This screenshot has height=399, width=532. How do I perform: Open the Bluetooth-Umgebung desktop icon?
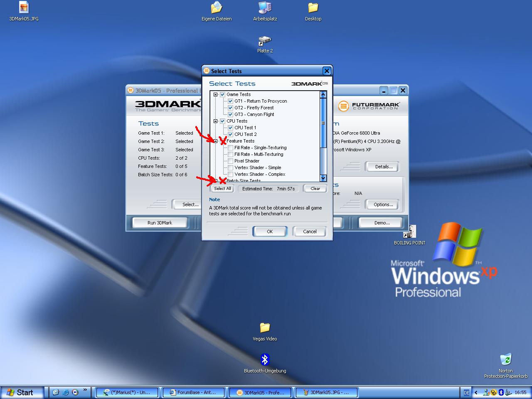pos(265,359)
